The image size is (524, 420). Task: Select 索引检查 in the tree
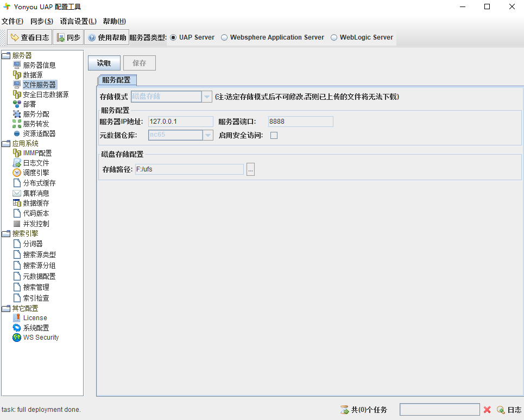[x=36, y=298]
